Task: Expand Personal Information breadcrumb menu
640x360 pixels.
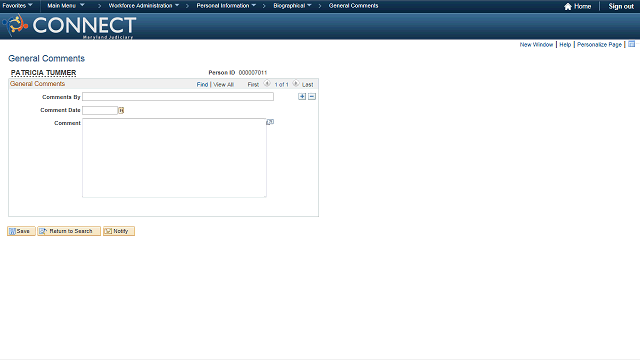Action: click(x=226, y=6)
